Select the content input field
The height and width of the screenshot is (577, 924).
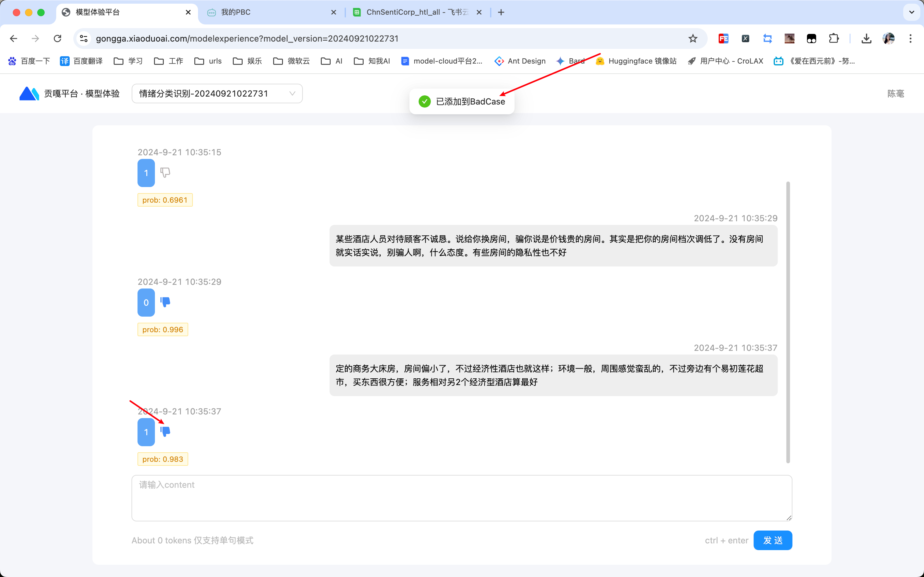click(x=461, y=497)
